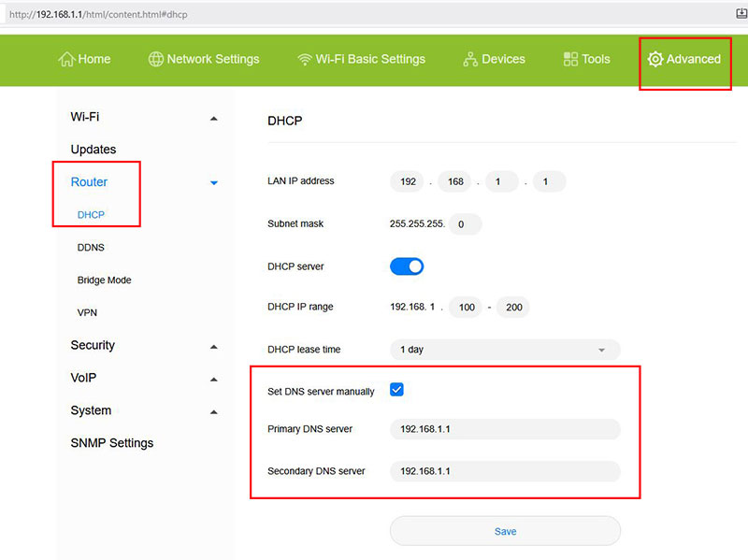Open the SNMP Settings section
Screen dimensions: 748x560
(111, 442)
